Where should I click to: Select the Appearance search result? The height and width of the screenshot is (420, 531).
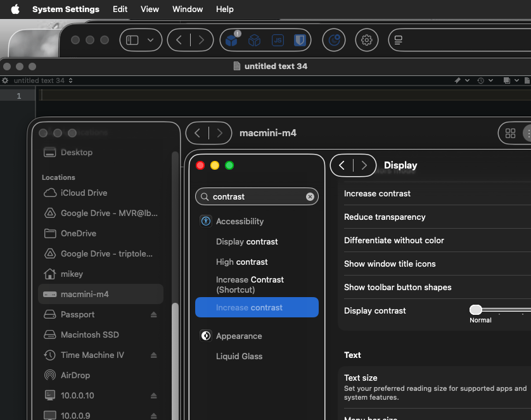(x=257, y=336)
